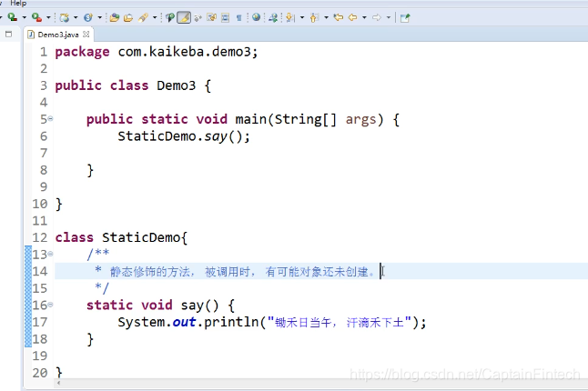The image size is (588, 391).
Task: Click the Open Type folder icon
Action: pos(115,17)
